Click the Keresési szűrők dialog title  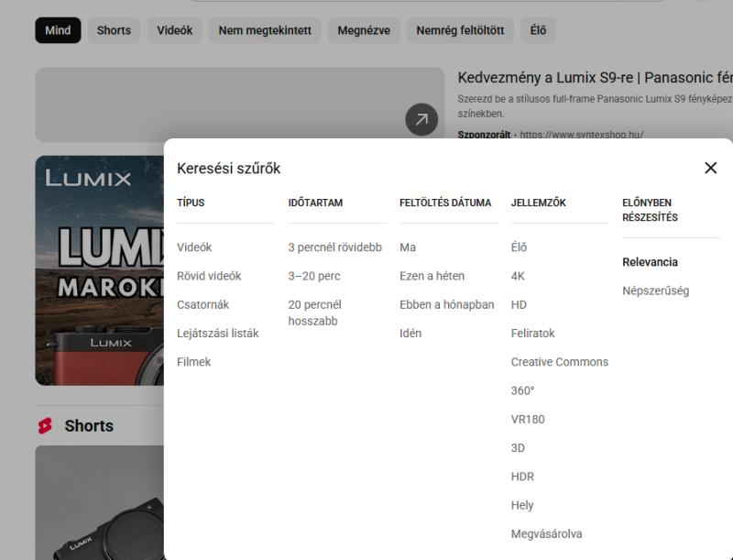228,169
